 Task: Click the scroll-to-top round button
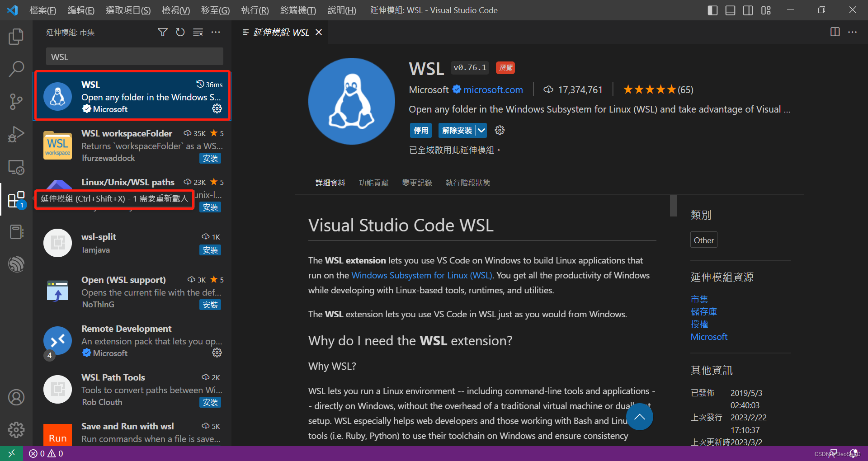639,417
